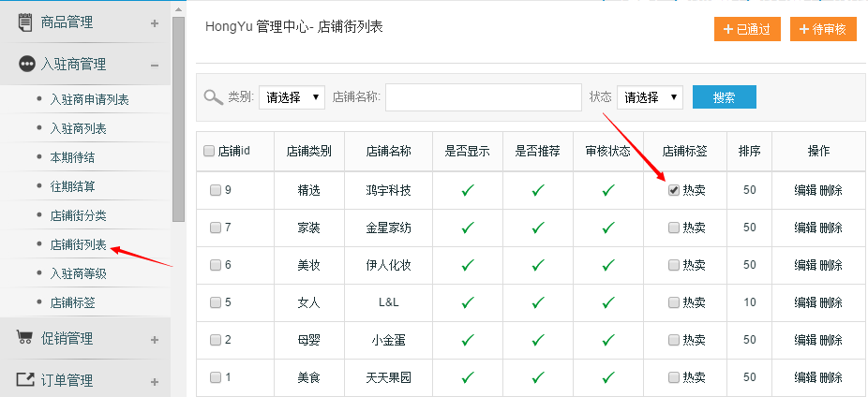The height and width of the screenshot is (397, 868).
Task: Collapse the 入驻商管理 menu section
Action: pyautogui.click(x=155, y=66)
